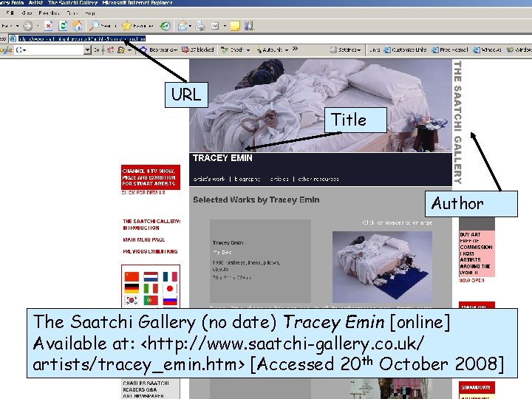This screenshot has height=399, width=532.
Task: Click the Print icon
Action: [x=200, y=26]
